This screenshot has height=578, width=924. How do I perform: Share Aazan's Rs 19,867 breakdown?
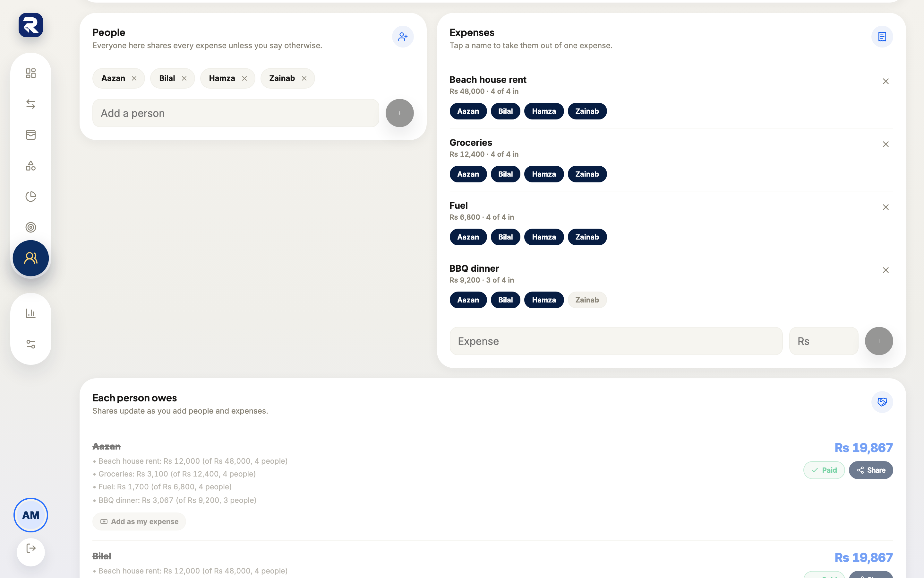point(870,470)
